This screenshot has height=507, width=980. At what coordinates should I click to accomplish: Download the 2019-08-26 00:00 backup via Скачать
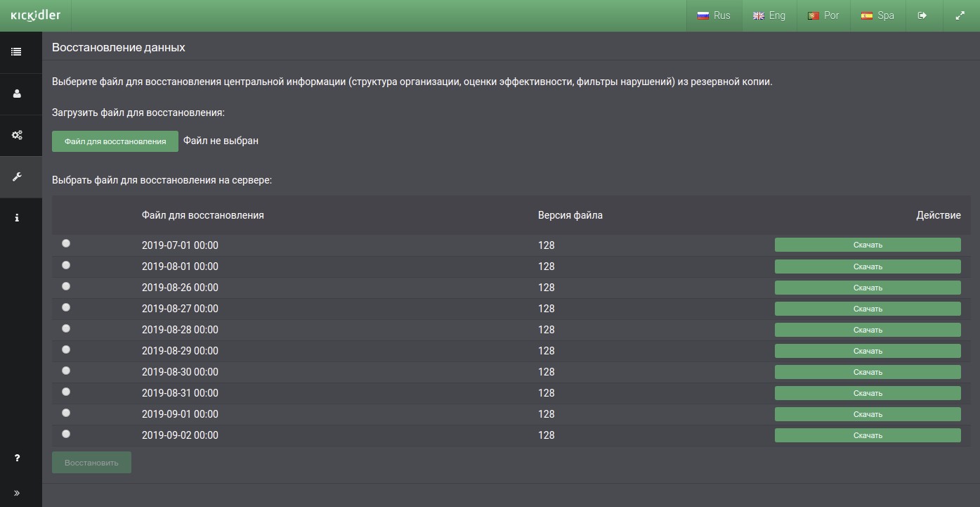click(x=867, y=288)
